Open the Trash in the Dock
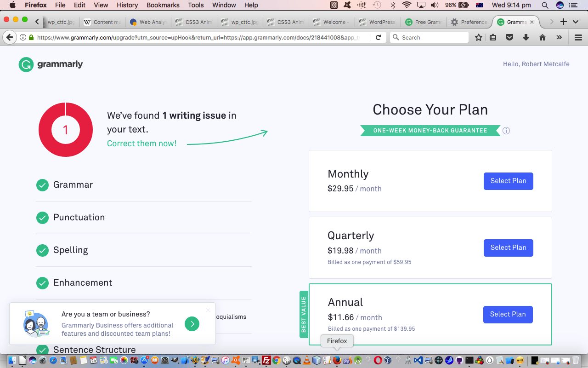Image resolution: width=588 pixels, height=368 pixels. (576, 360)
